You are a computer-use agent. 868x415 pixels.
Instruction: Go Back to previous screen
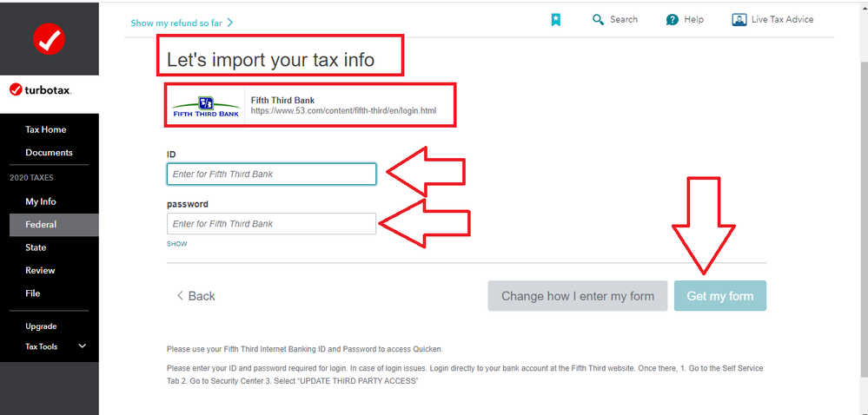click(196, 296)
